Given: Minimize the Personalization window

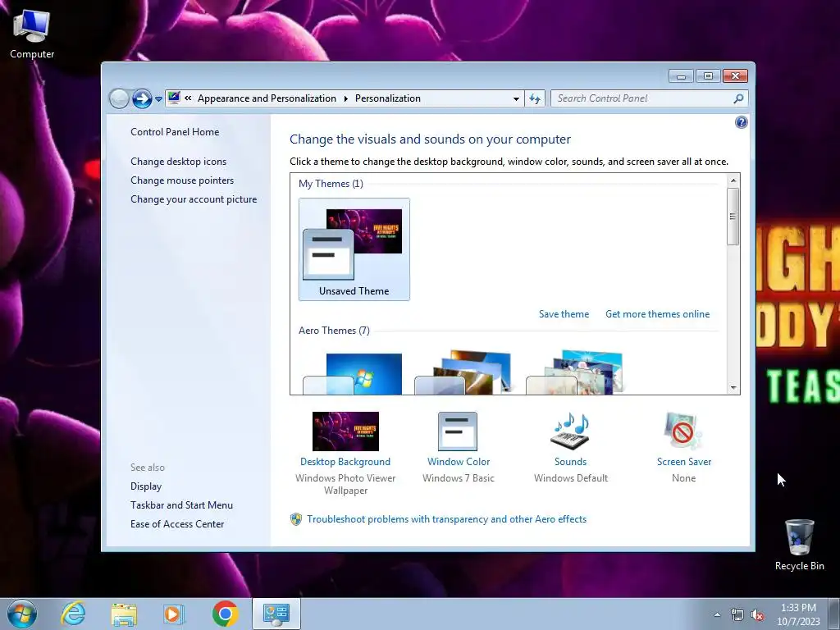Looking at the screenshot, I should [681, 76].
